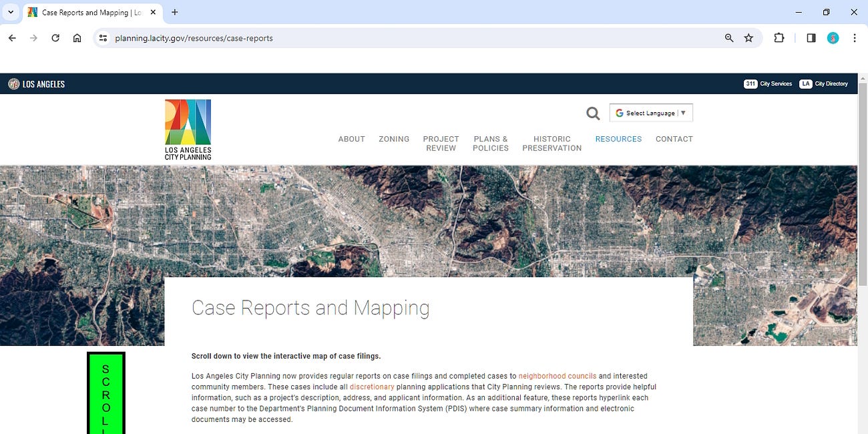Open 311 City Services
This screenshot has height=434, width=868.
(x=768, y=84)
